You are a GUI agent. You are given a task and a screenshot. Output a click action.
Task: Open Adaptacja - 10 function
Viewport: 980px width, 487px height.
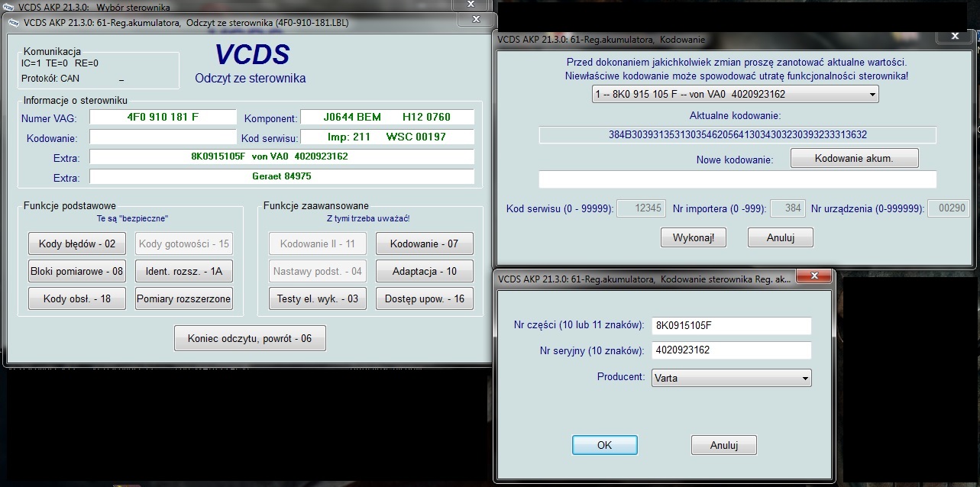pos(425,271)
